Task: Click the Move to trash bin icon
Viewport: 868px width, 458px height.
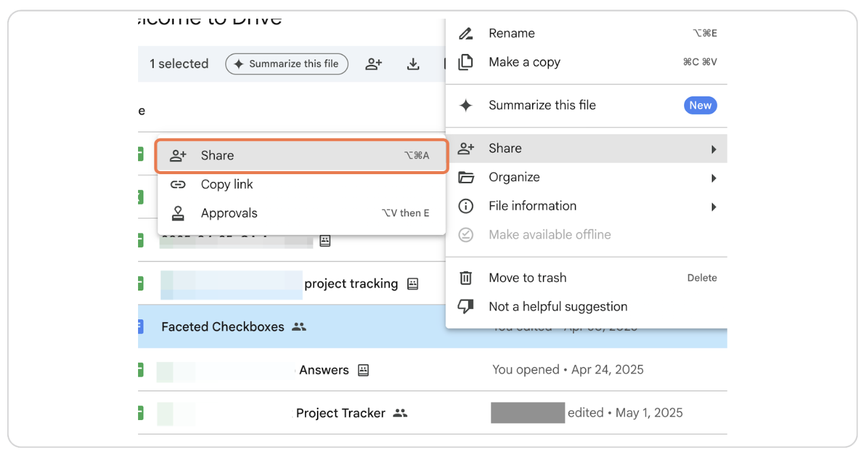Action: tap(465, 278)
